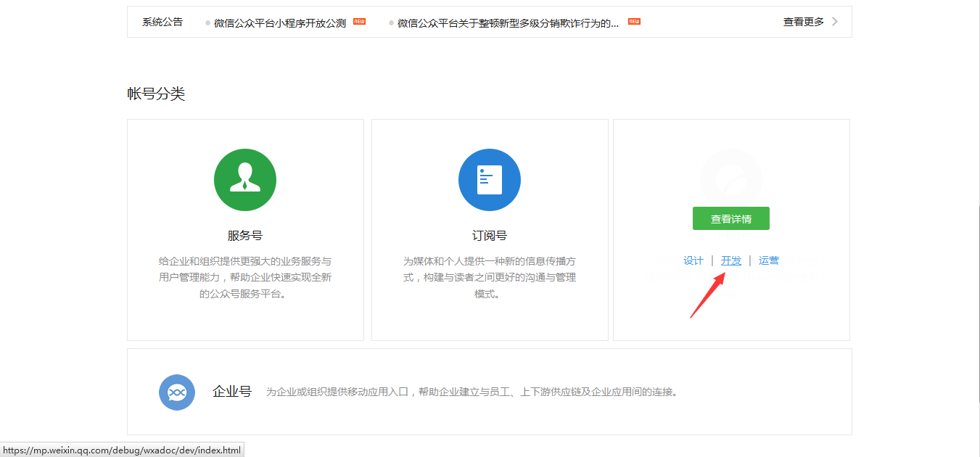Click the NEW badge after 小程序开放公测
Screen dimensions: 980x457
coord(359,22)
